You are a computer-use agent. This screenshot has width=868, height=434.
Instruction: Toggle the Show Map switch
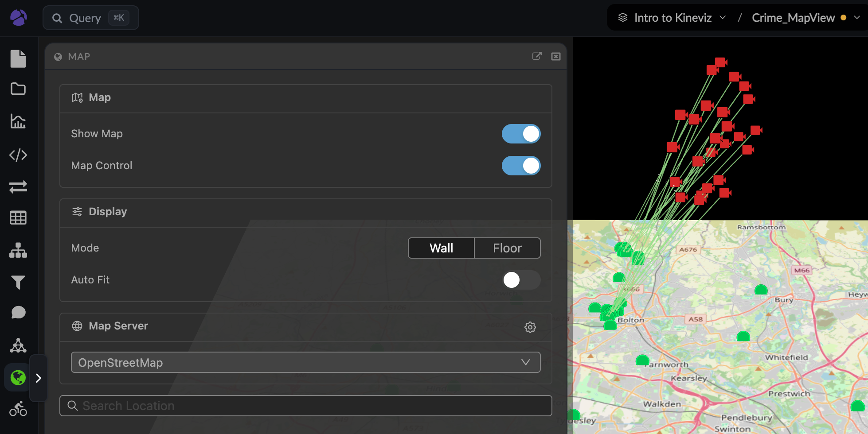(521, 134)
